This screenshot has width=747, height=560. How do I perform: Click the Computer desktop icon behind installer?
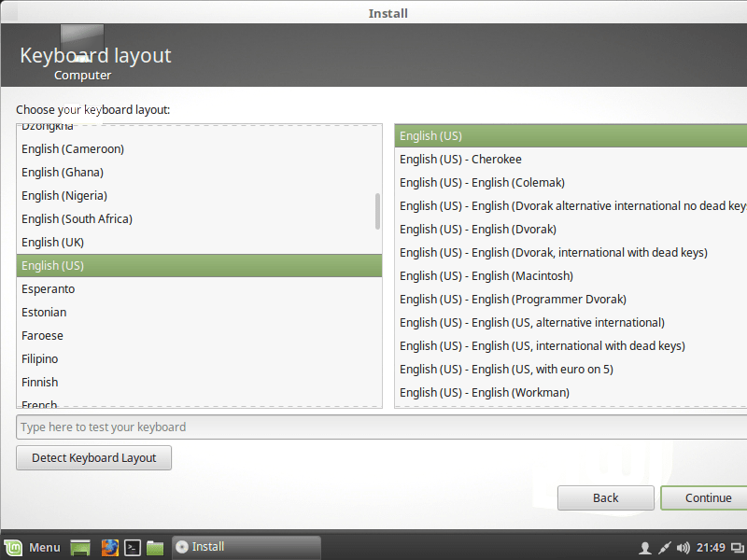point(82,53)
